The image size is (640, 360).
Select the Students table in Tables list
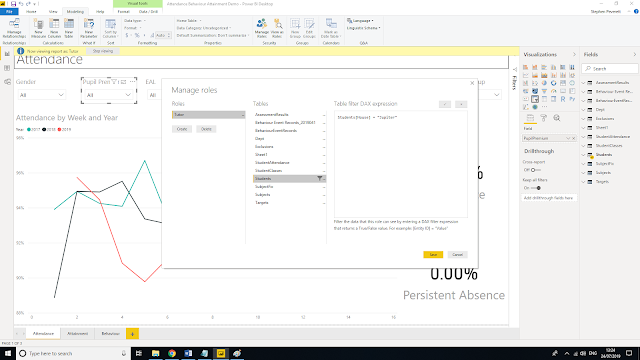(289, 178)
